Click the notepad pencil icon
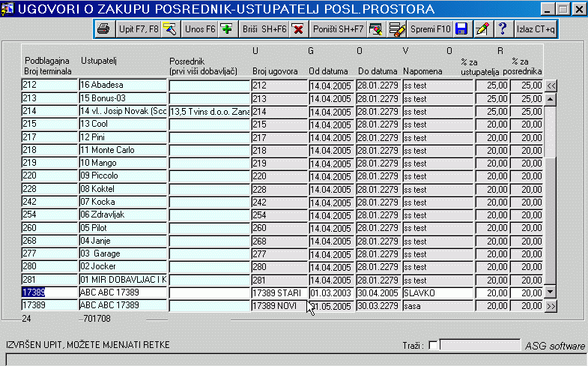Screen dimensions: 588x366 point(482,29)
